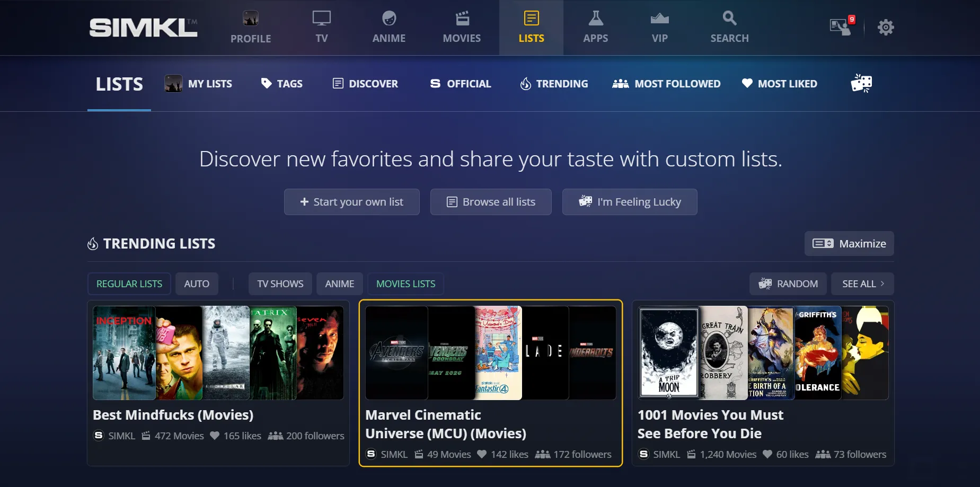Image resolution: width=980 pixels, height=487 pixels.
Task: Open notifications icon with red badge
Action: (842, 26)
